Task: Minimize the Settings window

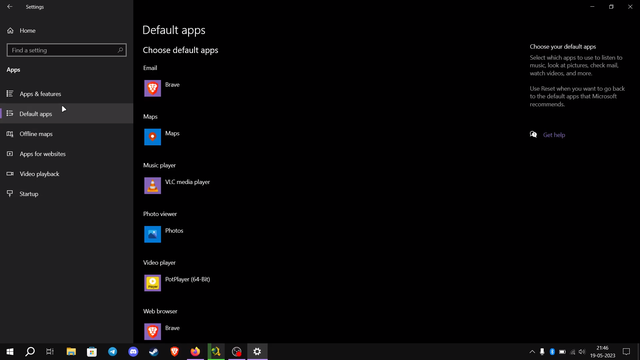Action: [x=592, y=7]
